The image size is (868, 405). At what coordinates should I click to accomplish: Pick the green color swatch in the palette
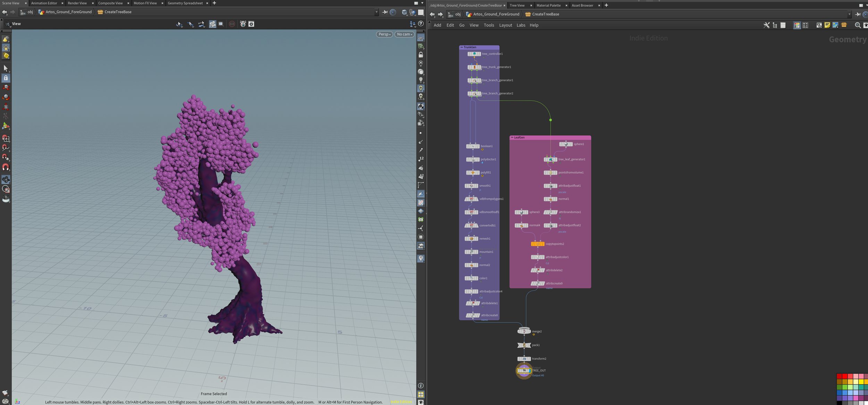pyautogui.click(x=845, y=387)
